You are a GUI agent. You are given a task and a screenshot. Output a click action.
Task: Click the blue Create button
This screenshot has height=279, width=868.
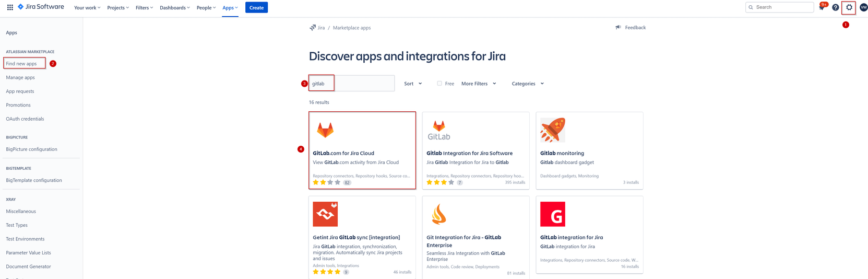256,7
